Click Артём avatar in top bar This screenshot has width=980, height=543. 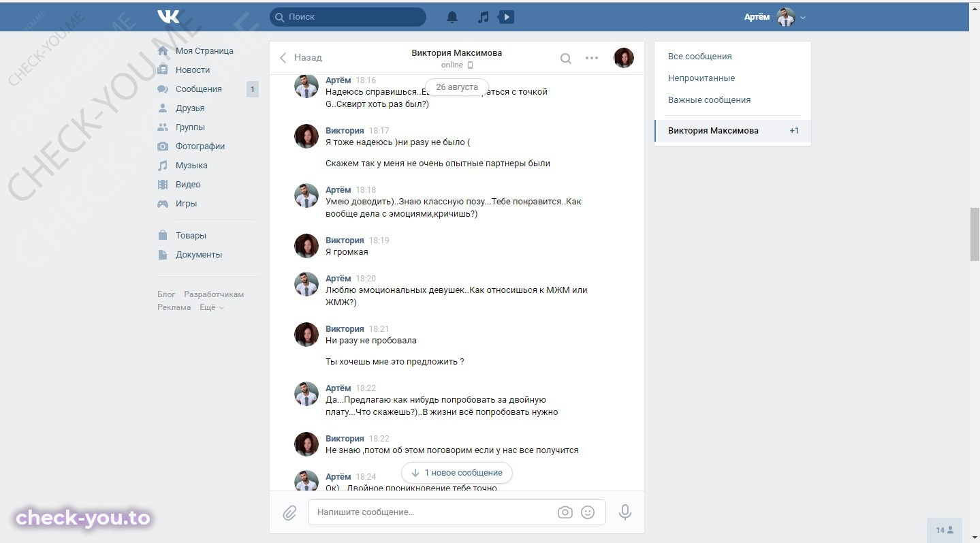tap(786, 17)
